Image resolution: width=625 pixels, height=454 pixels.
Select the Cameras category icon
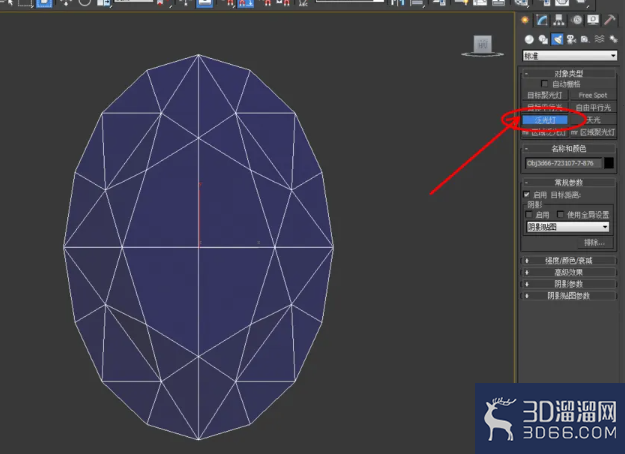coord(571,39)
